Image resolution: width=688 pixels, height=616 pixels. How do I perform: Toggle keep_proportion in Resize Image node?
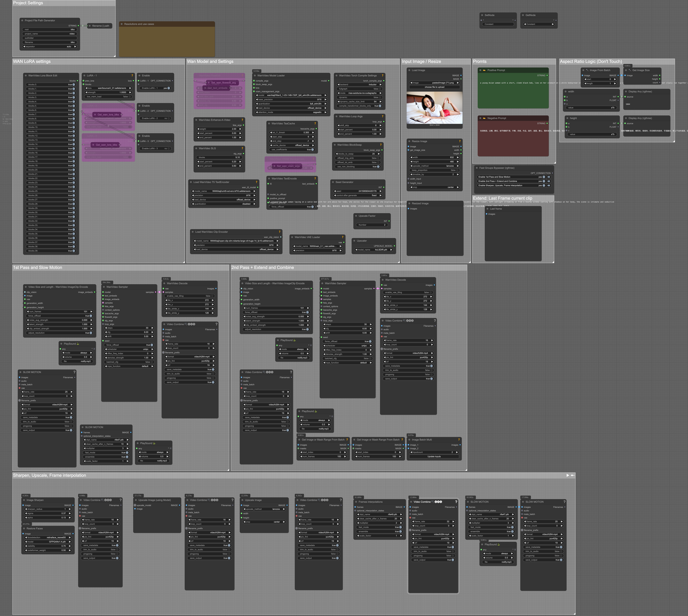[457, 170]
